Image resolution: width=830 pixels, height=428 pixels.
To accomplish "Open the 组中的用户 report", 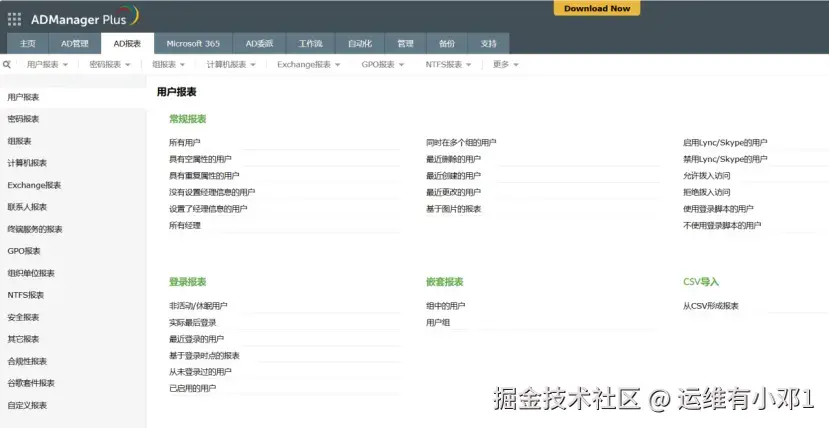I will (446, 306).
